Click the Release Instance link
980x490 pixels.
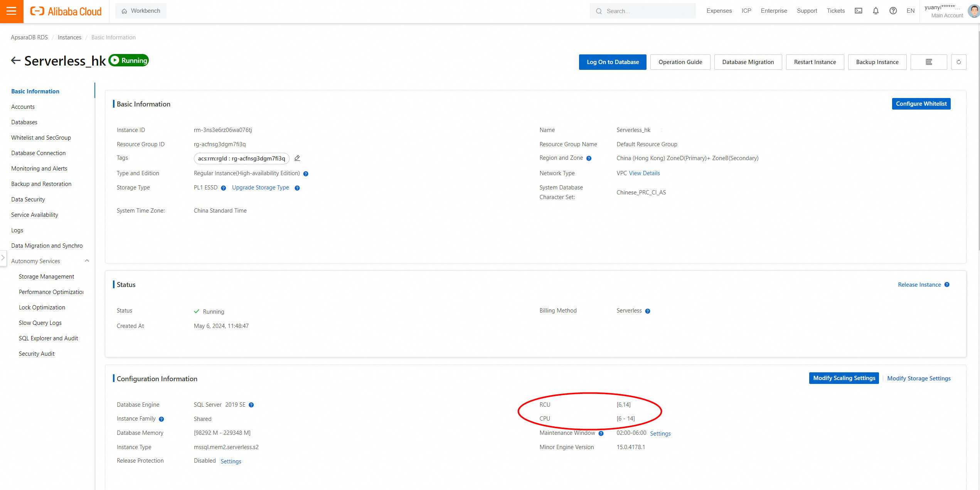[919, 285]
